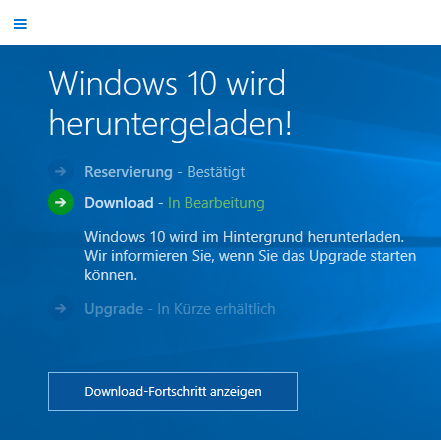The height and width of the screenshot is (440, 441).
Task: Select the 'Reservierung - Bestätigt' text
Action: click(x=165, y=172)
